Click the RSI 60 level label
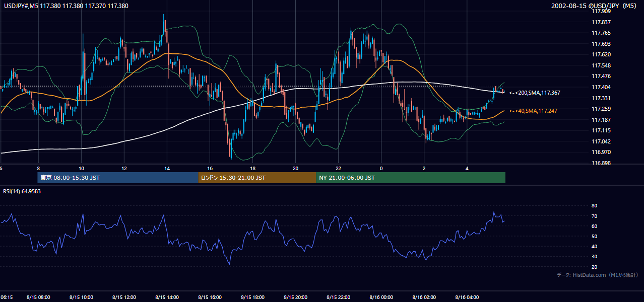The image size is (644, 302). pyautogui.click(x=594, y=226)
